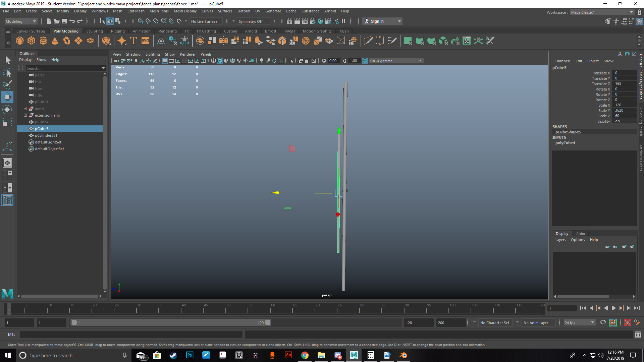
Task: Click the polygon Type tool icon
Action: [133, 41]
